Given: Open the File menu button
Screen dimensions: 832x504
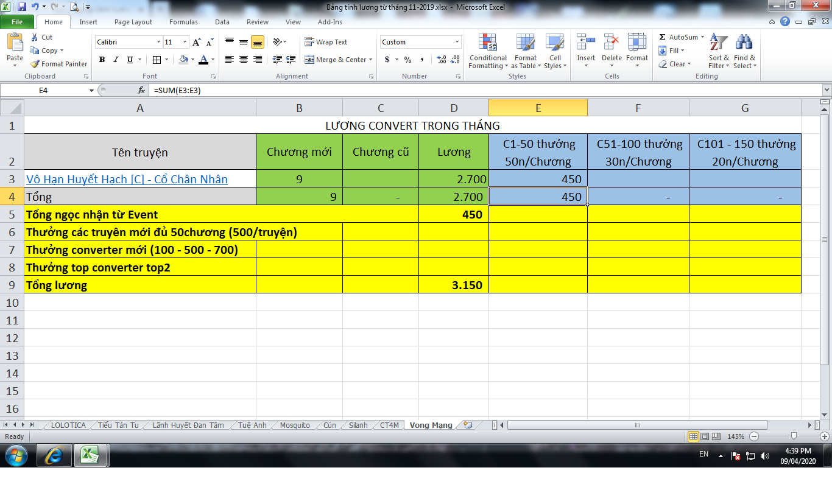Looking at the screenshot, I should tap(17, 22).
